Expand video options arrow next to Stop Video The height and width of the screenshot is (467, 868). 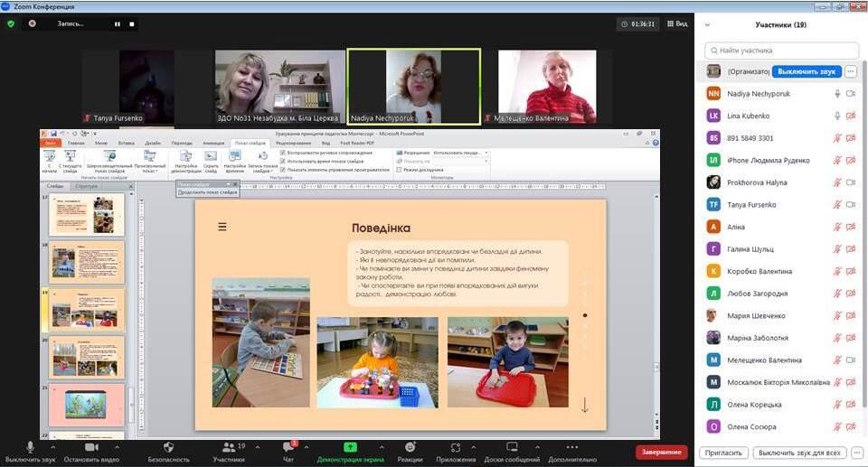pos(117,446)
